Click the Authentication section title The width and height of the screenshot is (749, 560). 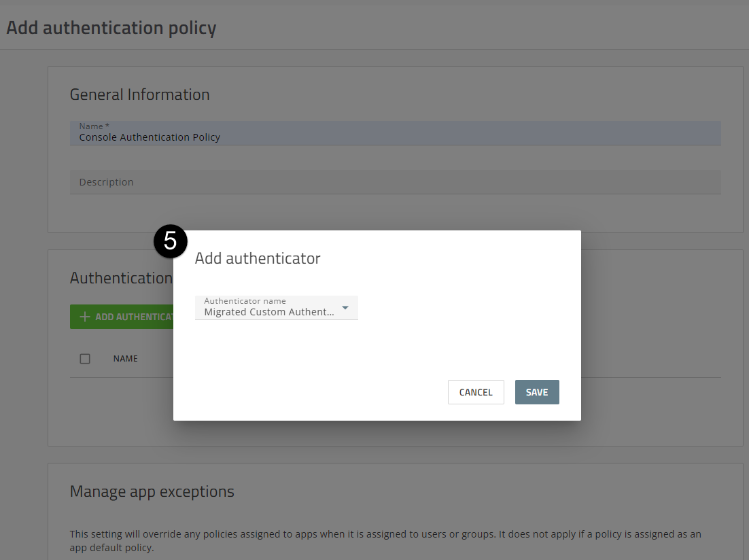click(121, 278)
